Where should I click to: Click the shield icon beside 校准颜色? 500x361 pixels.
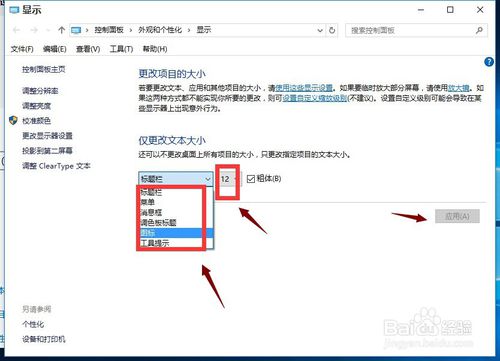pyautogui.click(x=13, y=120)
